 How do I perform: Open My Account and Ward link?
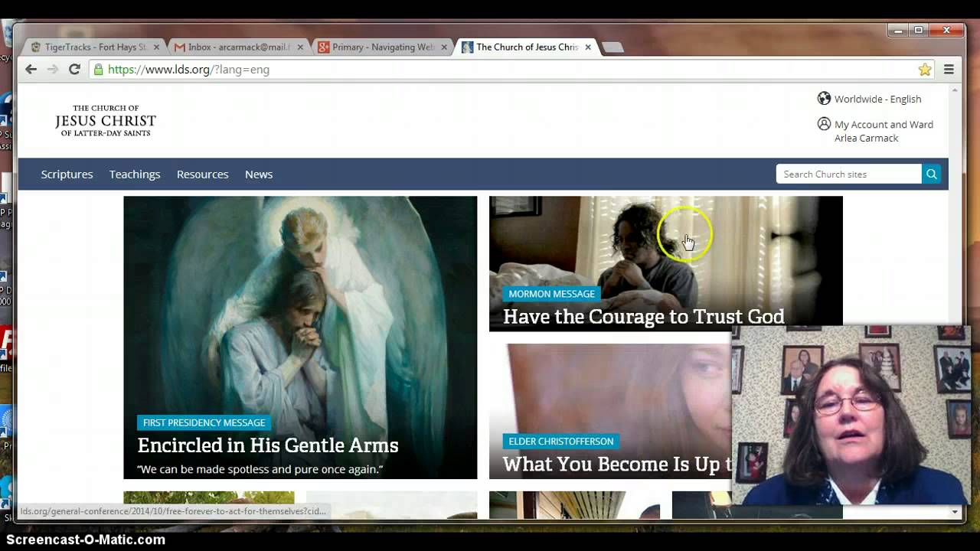click(884, 124)
